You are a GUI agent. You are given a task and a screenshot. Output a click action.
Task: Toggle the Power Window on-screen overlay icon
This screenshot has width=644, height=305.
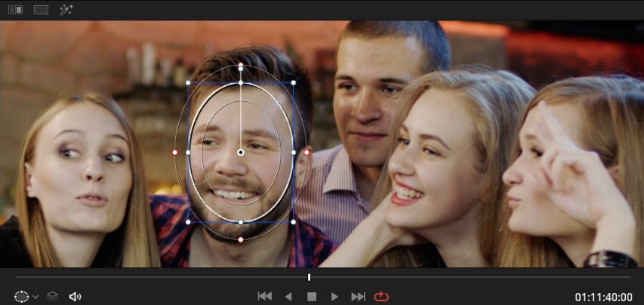21,297
